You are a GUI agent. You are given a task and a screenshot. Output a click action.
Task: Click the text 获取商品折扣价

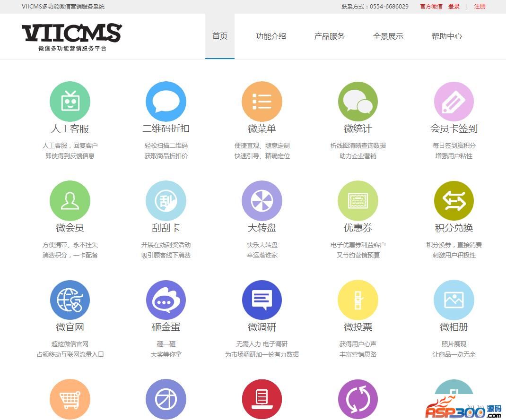pos(166,156)
